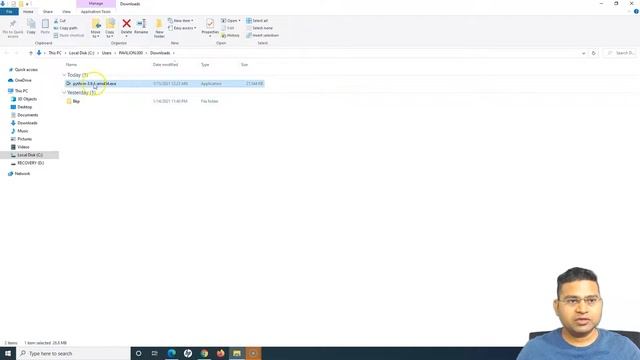The height and width of the screenshot is (360, 640).
Task: Click the Manage contextual tab
Action: (96, 4)
